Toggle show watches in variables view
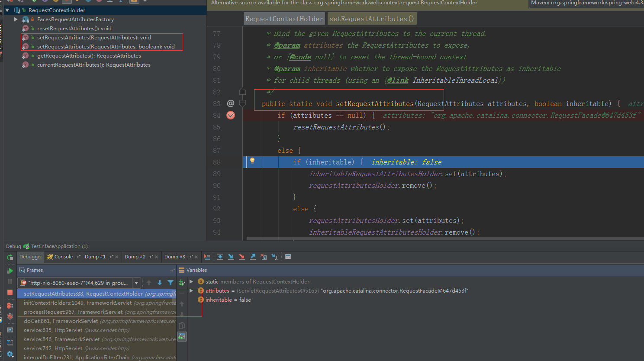The image size is (644, 361). pyautogui.click(x=182, y=336)
